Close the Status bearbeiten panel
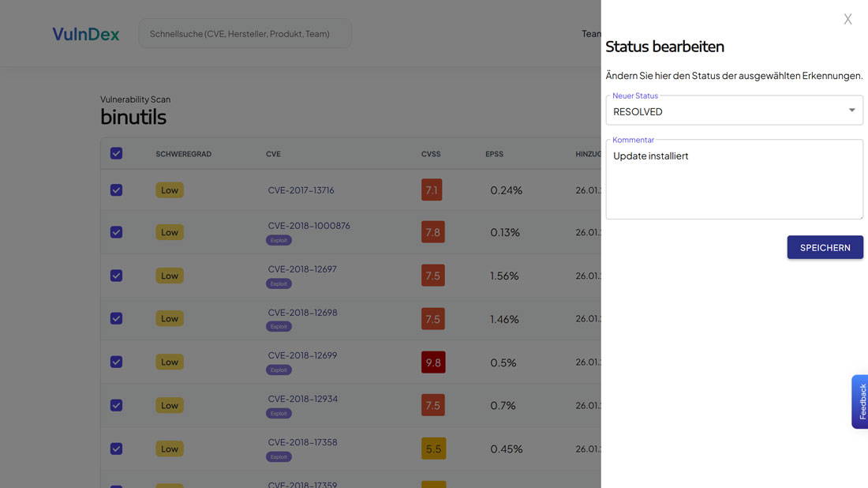 pos(847,19)
